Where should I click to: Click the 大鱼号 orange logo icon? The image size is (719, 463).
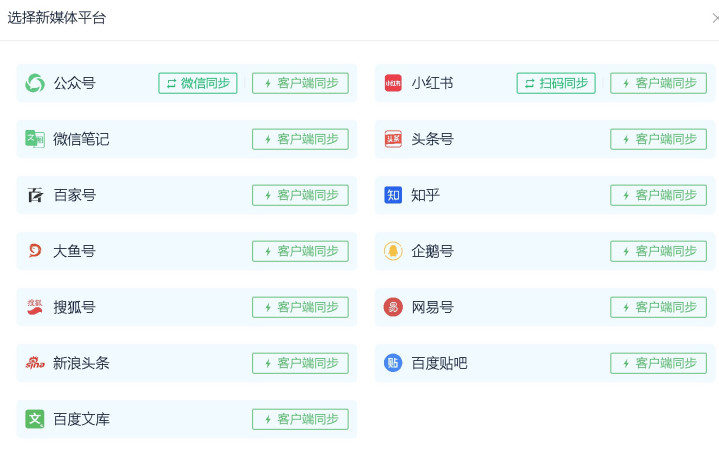[x=35, y=251]
